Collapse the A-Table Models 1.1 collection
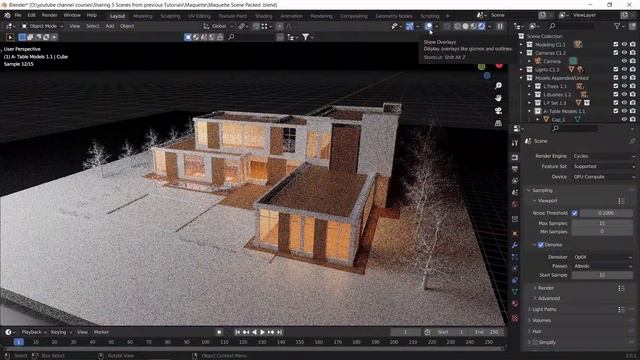The width and height of the screenshot is (640, 360). (529, 111)
